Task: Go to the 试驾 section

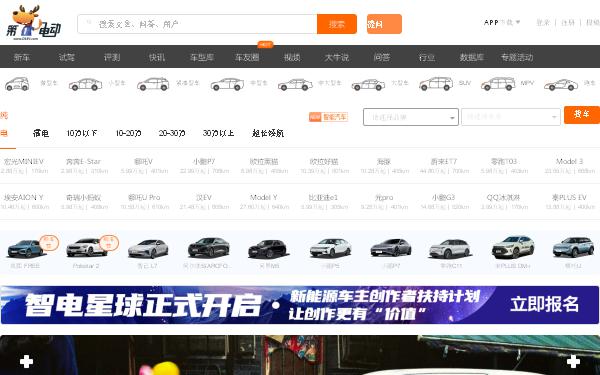Action: click(67, 57)
